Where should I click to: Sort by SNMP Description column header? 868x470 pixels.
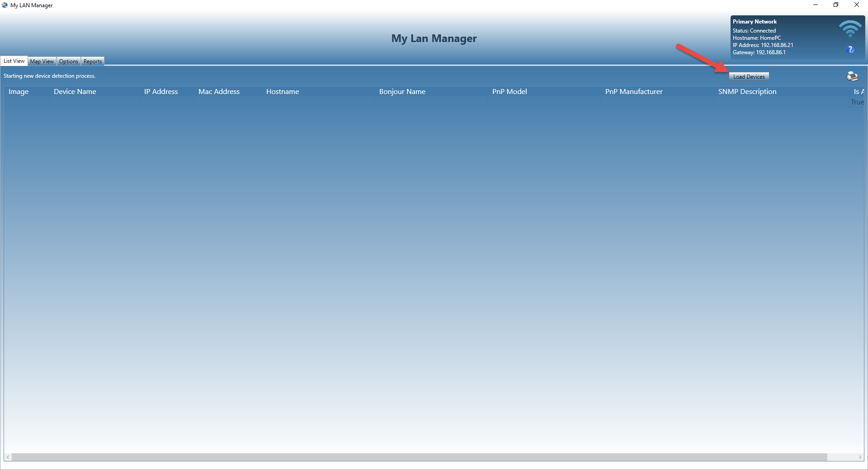[x=747, y=92]
